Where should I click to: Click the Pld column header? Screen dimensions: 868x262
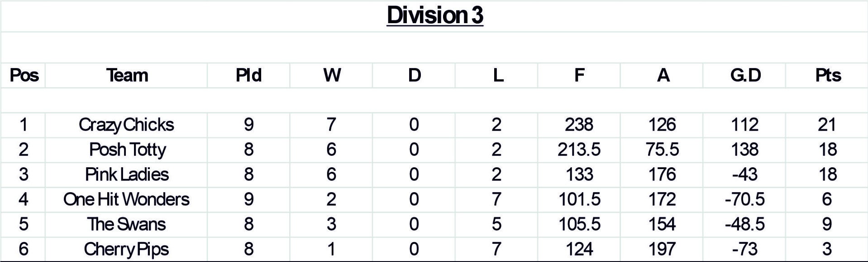248,75
